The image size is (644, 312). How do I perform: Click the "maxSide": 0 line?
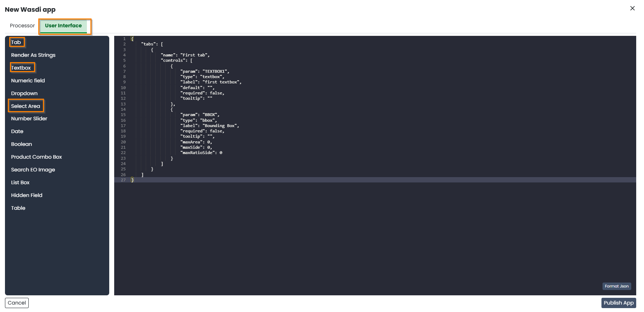(196, 147)
